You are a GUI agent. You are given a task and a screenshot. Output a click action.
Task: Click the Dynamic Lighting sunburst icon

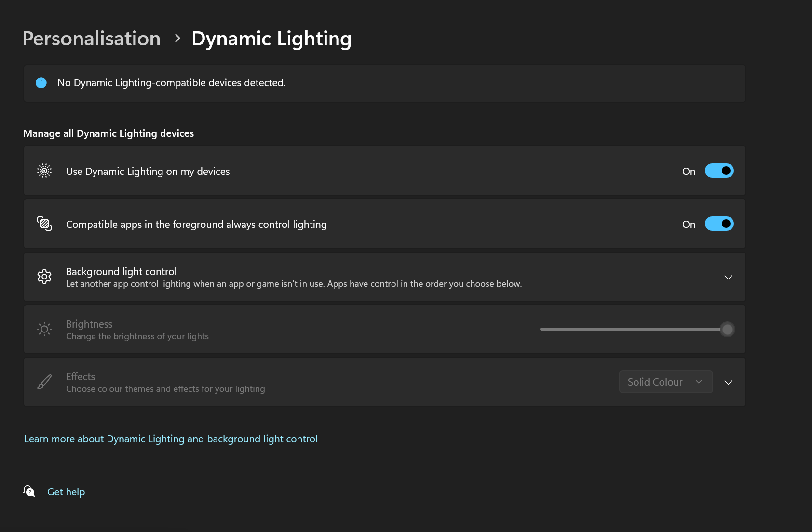44,171
